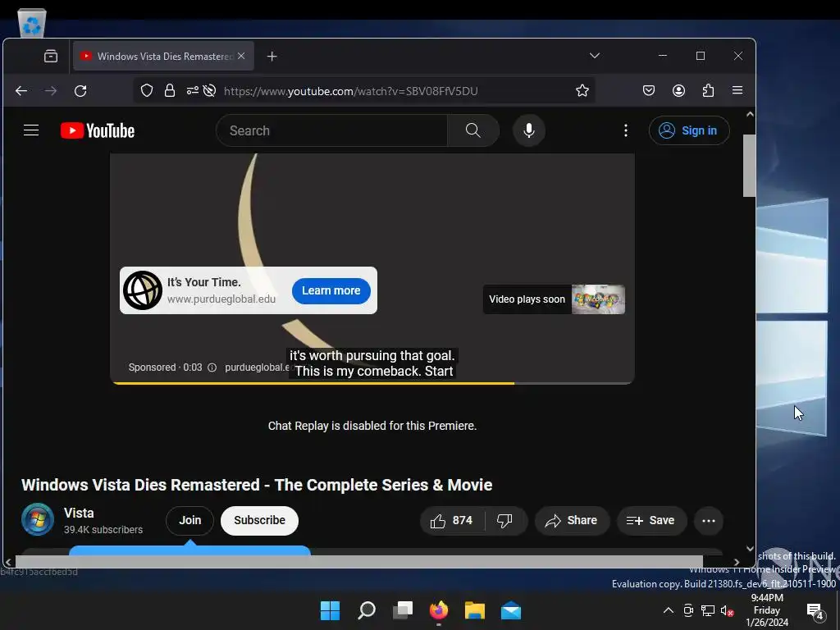Screen dimensions: 840x630
Task: Open Firefox View icon in tab bar
Action: (51, 56)
